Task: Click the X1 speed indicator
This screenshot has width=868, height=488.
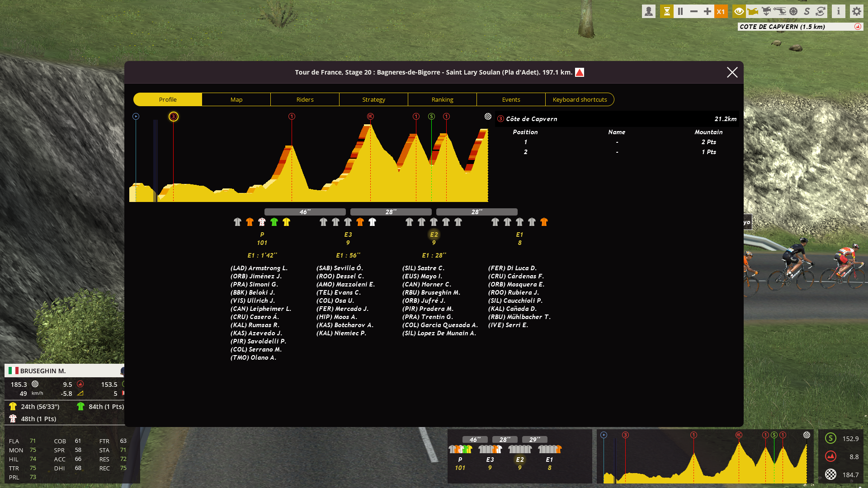Action: click(721, 11)
